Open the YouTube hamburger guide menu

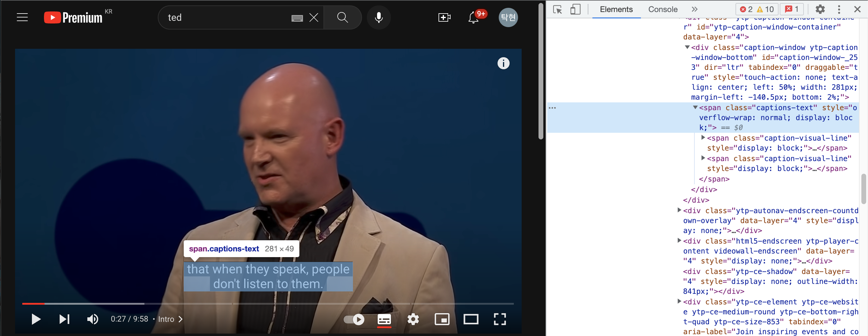coord(22,17)
